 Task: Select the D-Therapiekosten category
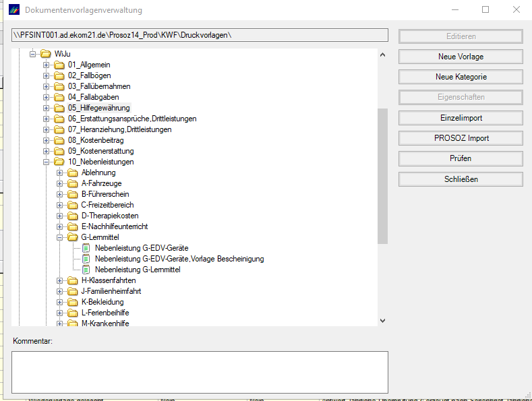110,216
